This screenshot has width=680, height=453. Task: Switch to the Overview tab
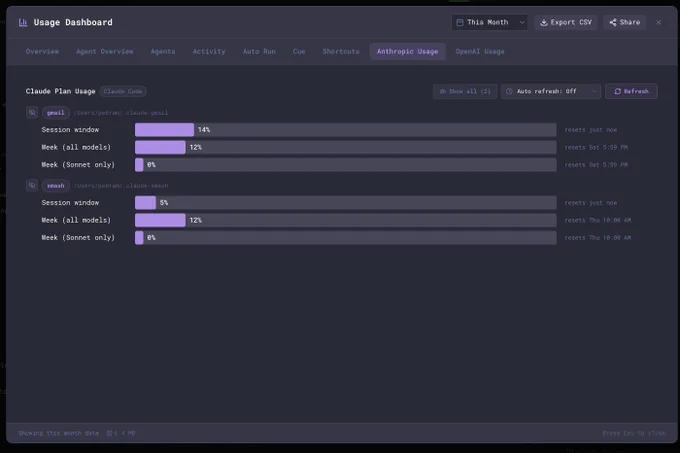click(42, 51)
